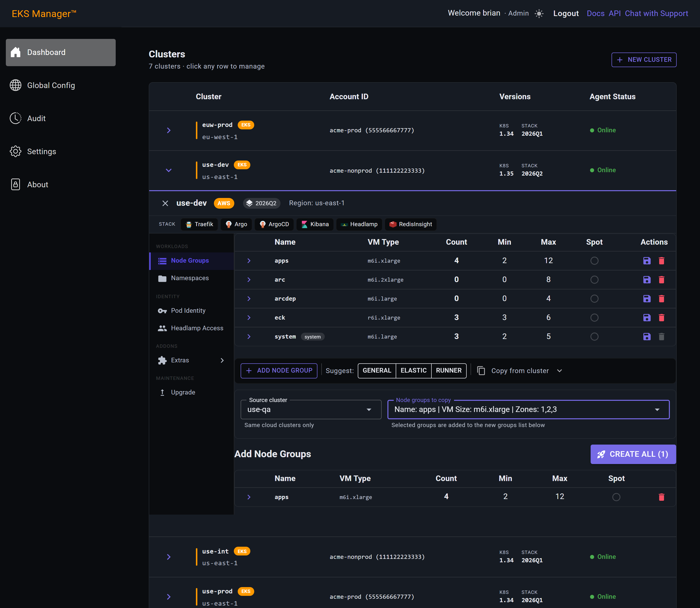Click the Dashboard home icon

tap(16, 52)
